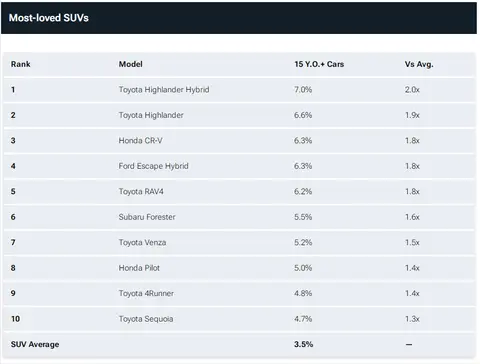Select the Rank column header

point(20,64)
